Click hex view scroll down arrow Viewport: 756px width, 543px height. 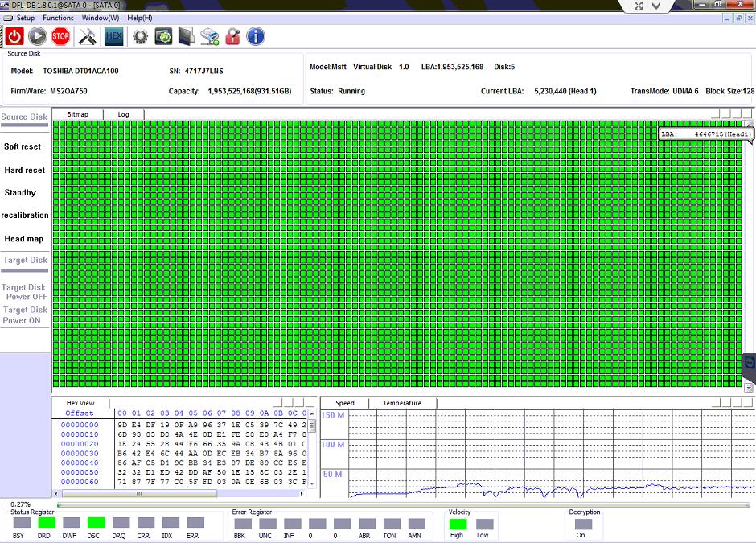[312, 483]
